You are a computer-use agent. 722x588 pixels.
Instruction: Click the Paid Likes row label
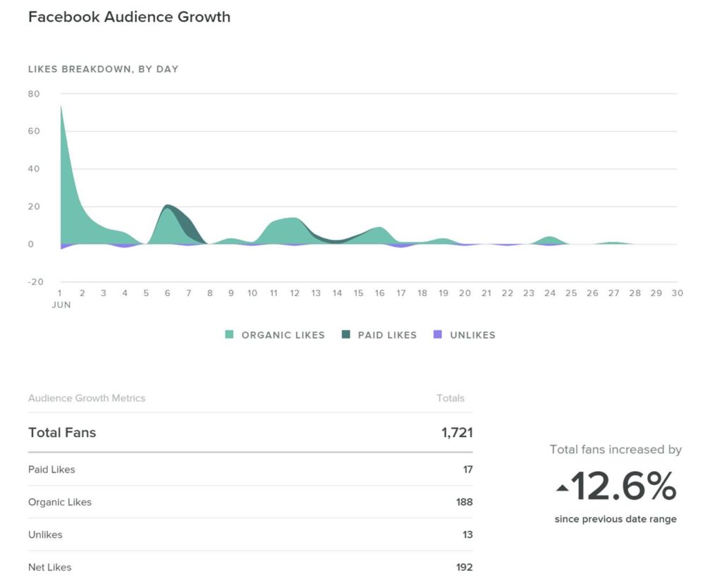[x=51, y=470]
